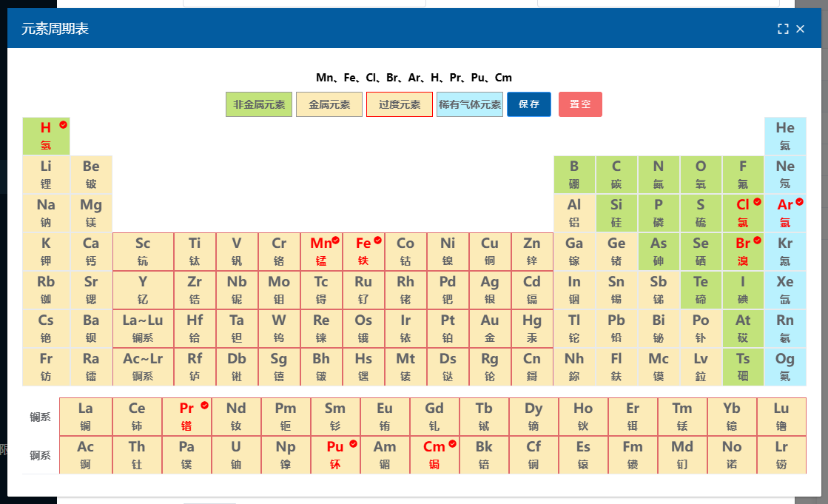The width and height of the screenshot is (828, 504).
Task: Select the Fr francium cell
Action: 46,367
